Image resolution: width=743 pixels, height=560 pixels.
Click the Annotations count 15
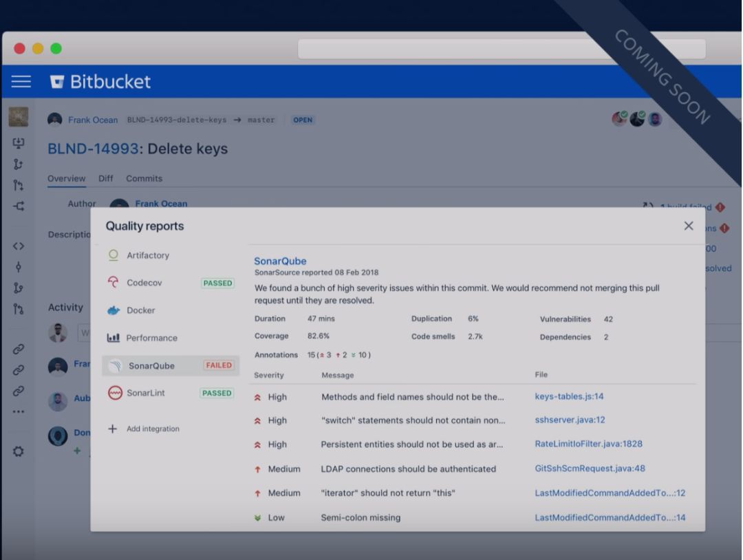pos(311,355)
